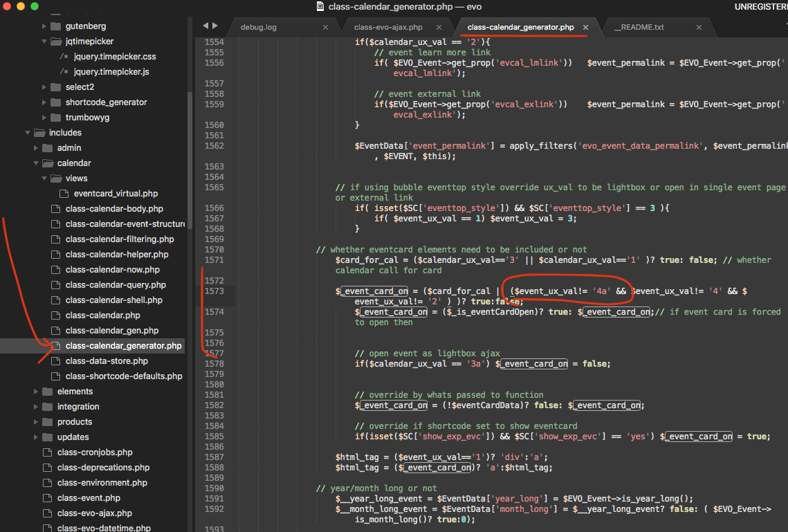
Task: Close the _README.txt tab
Action: 699,28
